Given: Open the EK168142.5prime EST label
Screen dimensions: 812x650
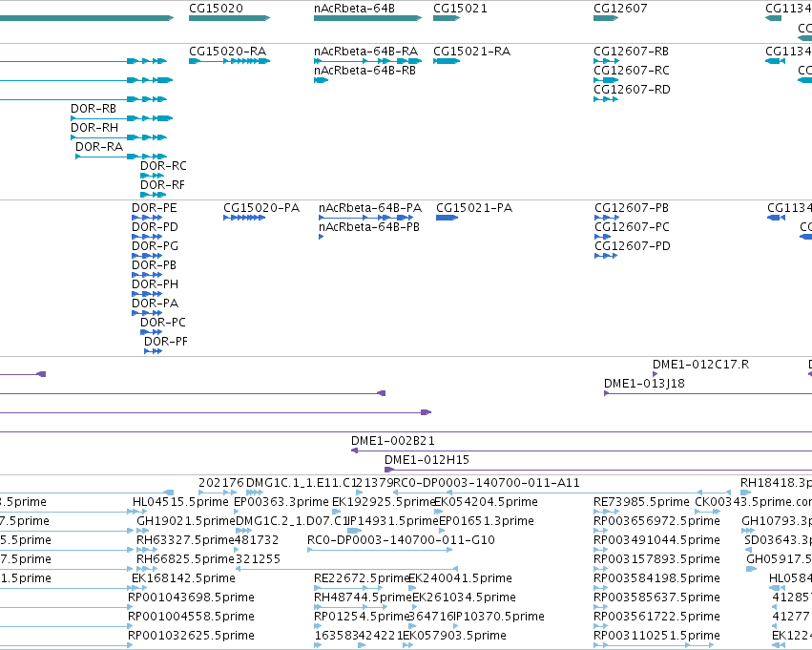Looking at the screenshot, I should point(183,579).
